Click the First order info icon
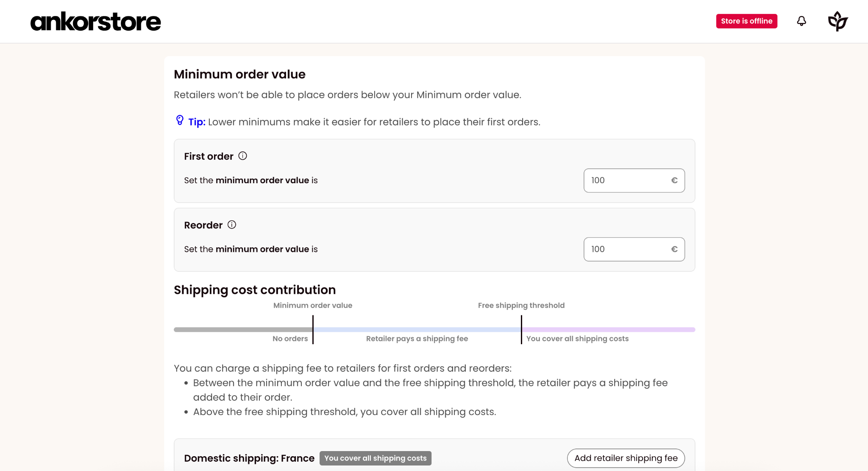 pyautogui.click(x=242, y=156)
